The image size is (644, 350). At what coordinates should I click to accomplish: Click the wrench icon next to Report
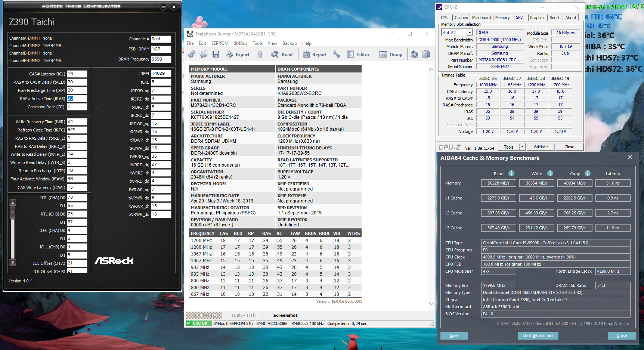tap(337, 55)
